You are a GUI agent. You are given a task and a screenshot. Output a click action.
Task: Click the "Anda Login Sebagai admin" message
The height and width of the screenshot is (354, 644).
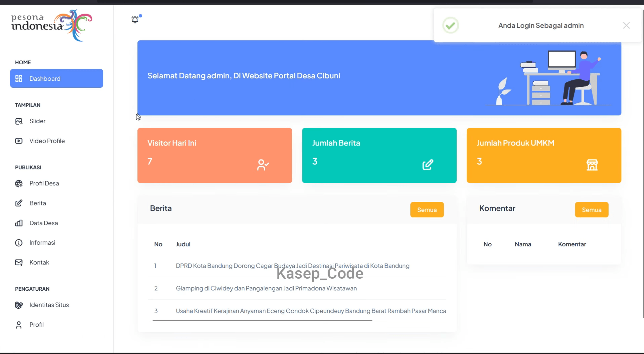541,25
